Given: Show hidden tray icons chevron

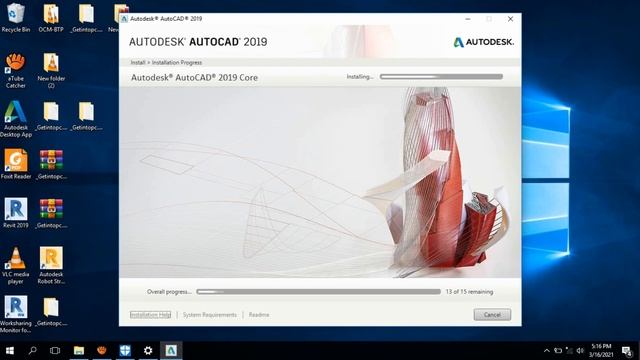Looking at the screenshot, I should coord(547,351).
